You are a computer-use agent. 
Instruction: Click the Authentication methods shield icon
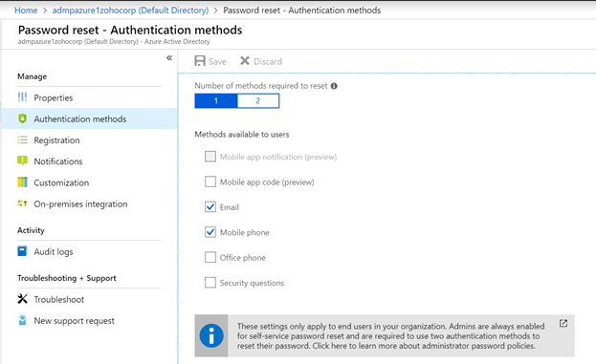point(22,118)
